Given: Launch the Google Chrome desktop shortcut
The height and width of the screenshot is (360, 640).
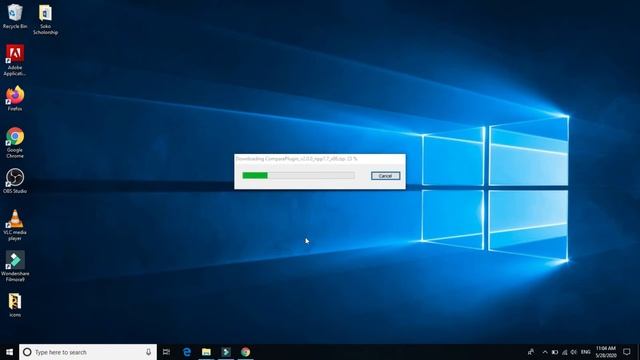Looking at the screenshot, I should tap(15, 142).
